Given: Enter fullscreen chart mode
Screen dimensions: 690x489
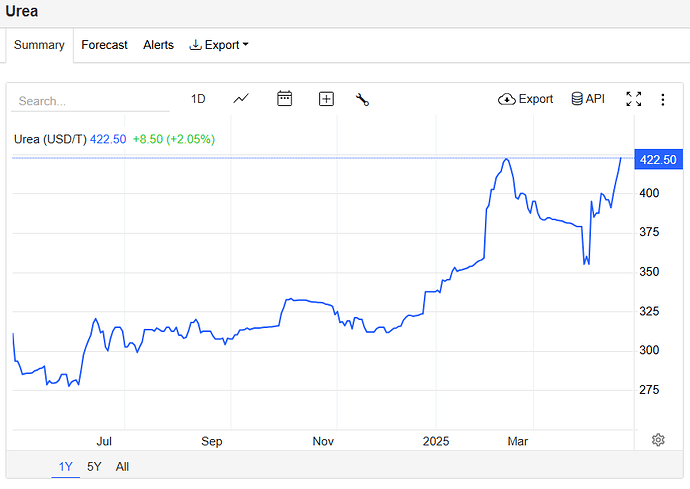Looking at the screenshot, I should pos(633,99).
